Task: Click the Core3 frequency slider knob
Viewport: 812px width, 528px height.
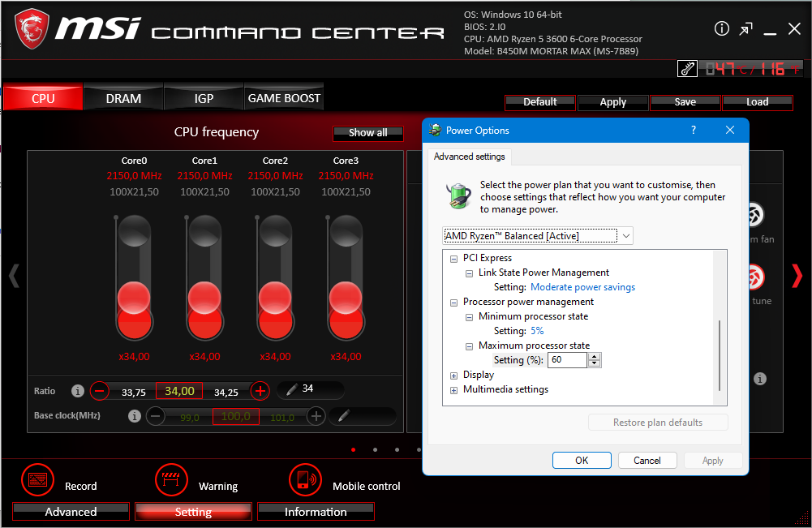Action: [346, 298]
